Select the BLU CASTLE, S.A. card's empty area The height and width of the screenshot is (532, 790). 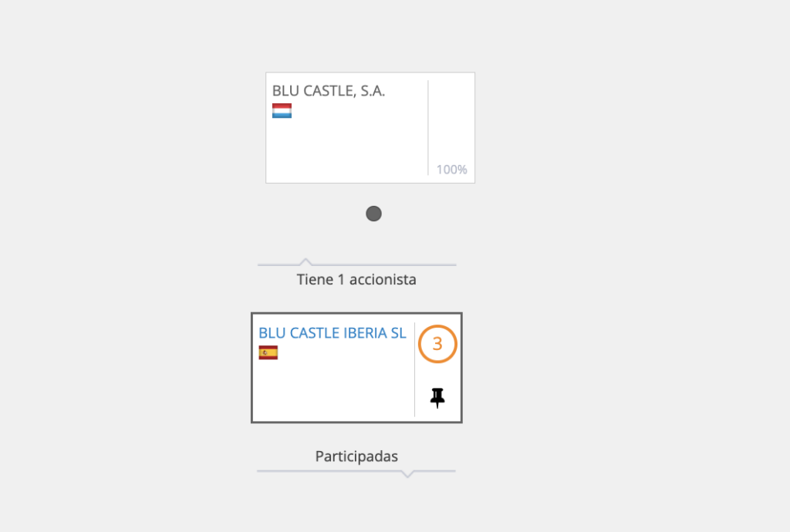click(x=347, y=146)
